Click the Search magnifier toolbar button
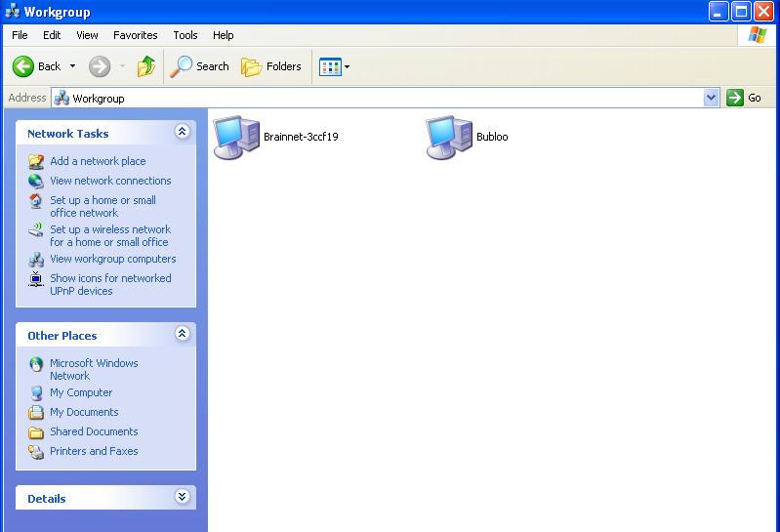 (x=199, y=66)
